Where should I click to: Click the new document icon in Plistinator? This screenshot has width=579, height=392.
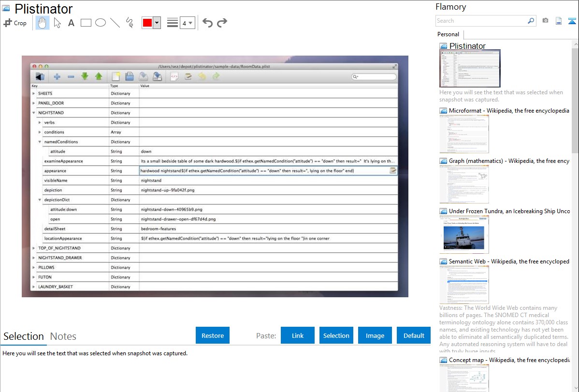[x=116, y=76]
